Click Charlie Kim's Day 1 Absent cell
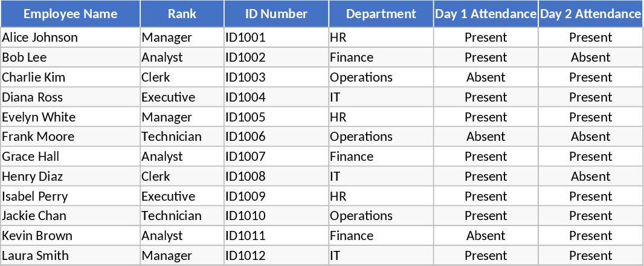 486,77
